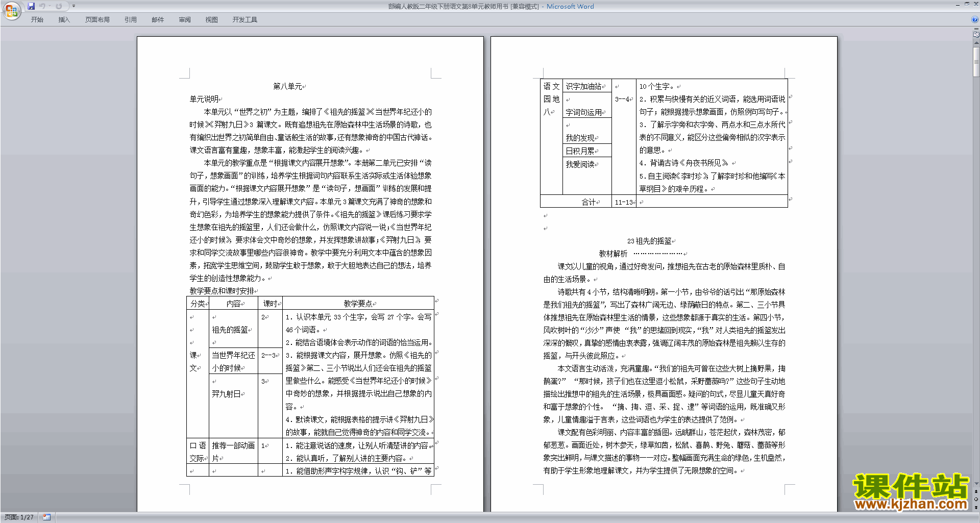This screenshot has height=523, width=980.
Task: Switch to the 插入 ribbon tab
Action: point(64,20)
